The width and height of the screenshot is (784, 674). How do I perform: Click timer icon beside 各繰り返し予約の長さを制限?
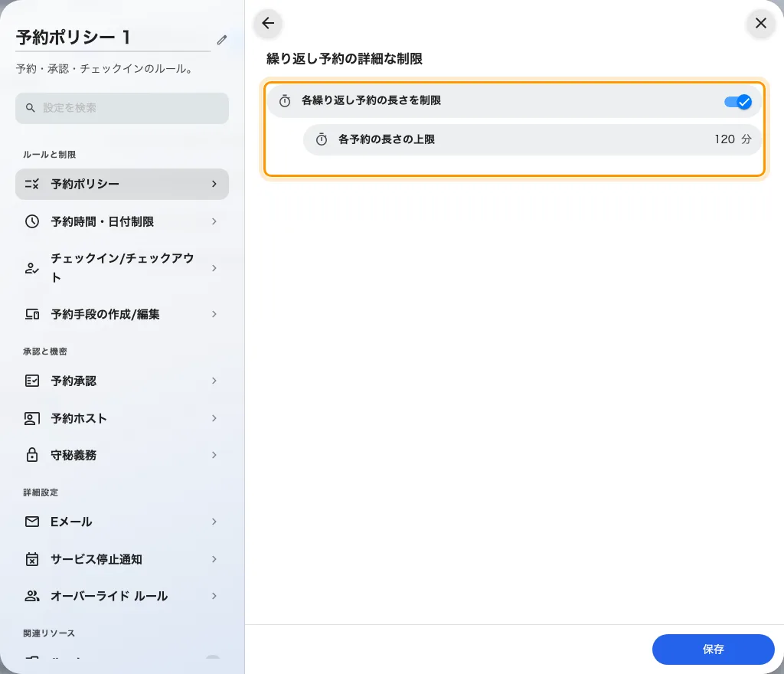(285, 101)
